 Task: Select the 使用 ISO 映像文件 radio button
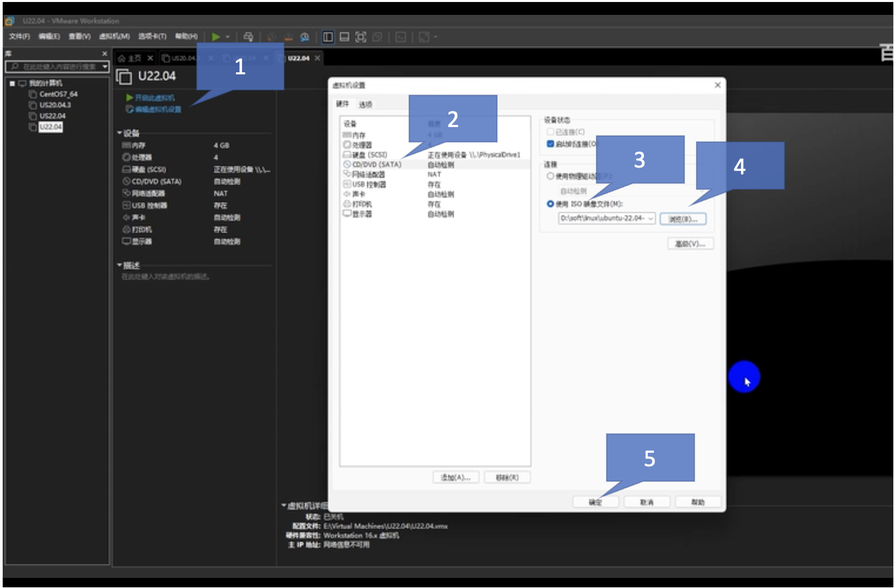pyautogui.click(x=550, y=203)
